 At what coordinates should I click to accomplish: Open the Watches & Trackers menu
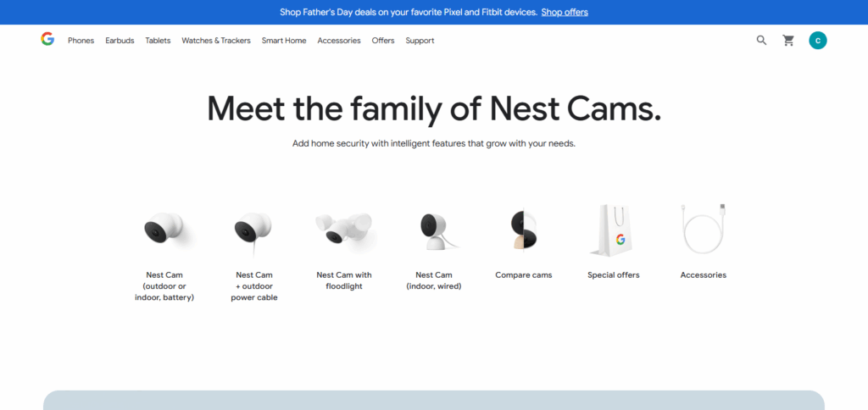[216, 41]
